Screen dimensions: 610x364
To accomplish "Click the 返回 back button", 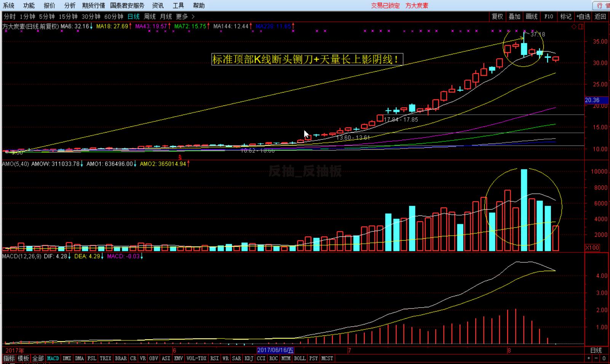I will pos(600,16).
